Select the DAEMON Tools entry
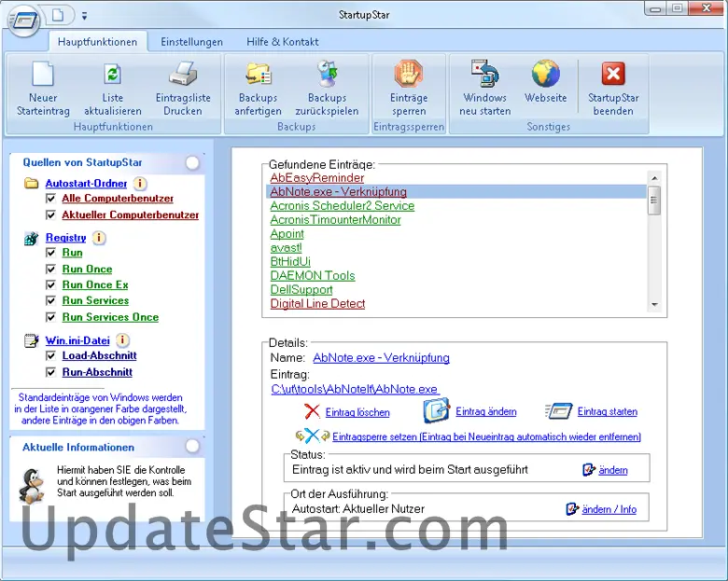This screenshot has height=581, width=728. [313, 276]
